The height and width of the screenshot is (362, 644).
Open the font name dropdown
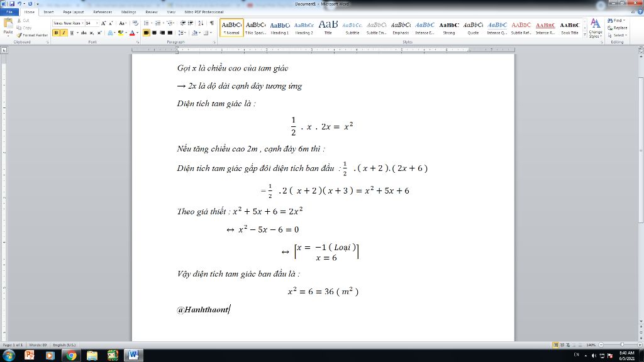82,23
